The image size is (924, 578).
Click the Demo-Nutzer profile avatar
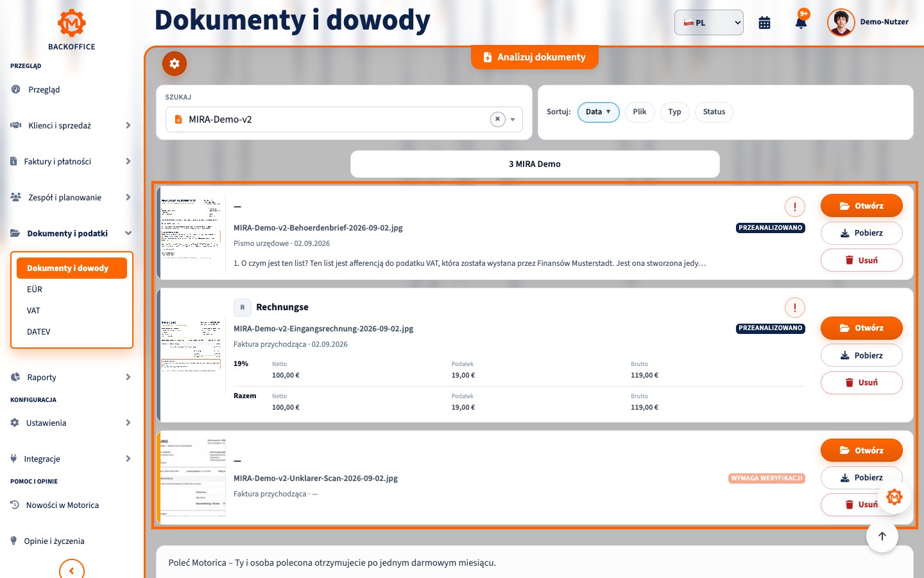[x=841, y=22]
